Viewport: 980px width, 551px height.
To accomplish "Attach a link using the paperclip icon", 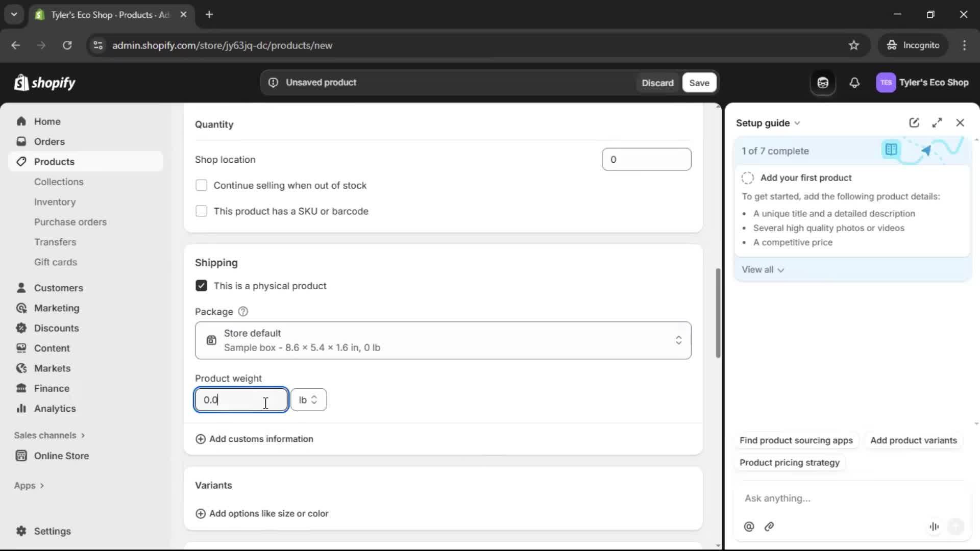I will tap(770, 527).
